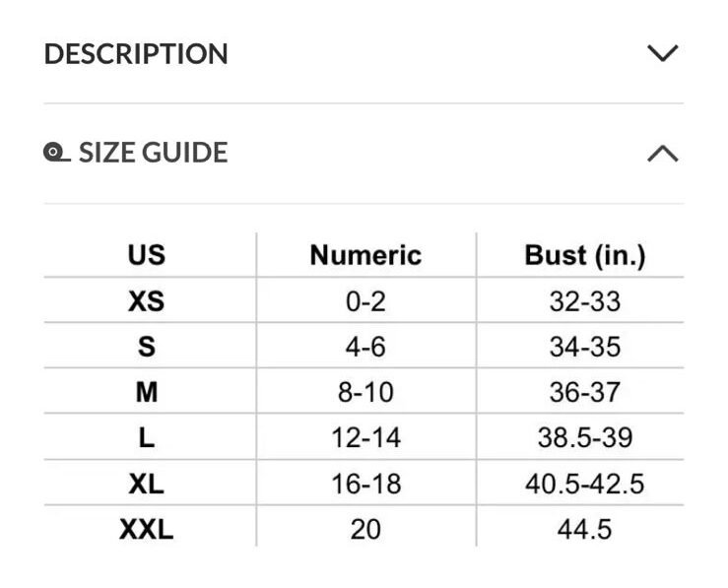728x588 pixels.
Task: Click the 38.5-39 bust measurement cell
Action: [x=584, y=437]
